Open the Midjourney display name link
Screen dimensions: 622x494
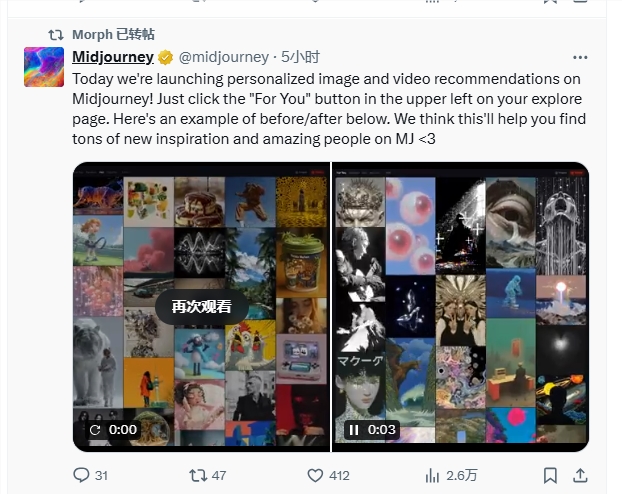pyautogui.click(x=113, y=57)
